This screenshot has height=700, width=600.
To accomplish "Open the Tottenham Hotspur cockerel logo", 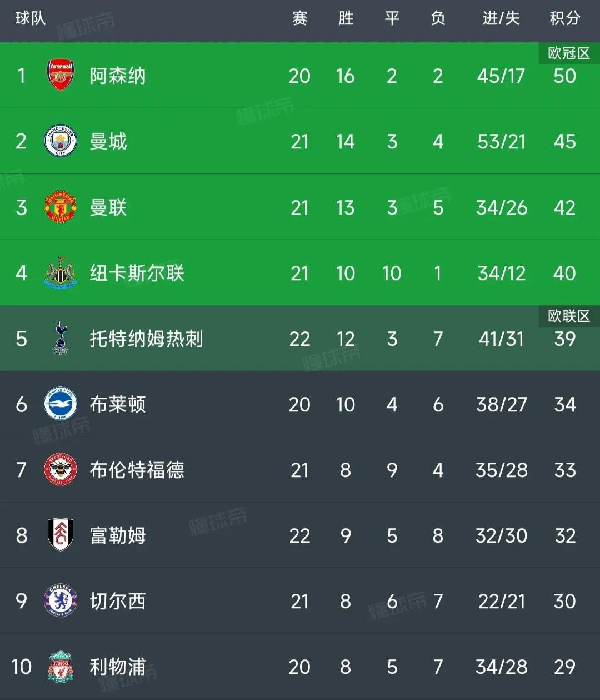I will [x=61, y=338].
